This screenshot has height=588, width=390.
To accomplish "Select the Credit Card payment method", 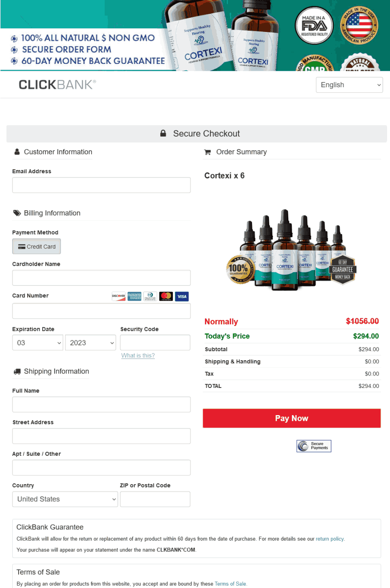I will point(36,246).
